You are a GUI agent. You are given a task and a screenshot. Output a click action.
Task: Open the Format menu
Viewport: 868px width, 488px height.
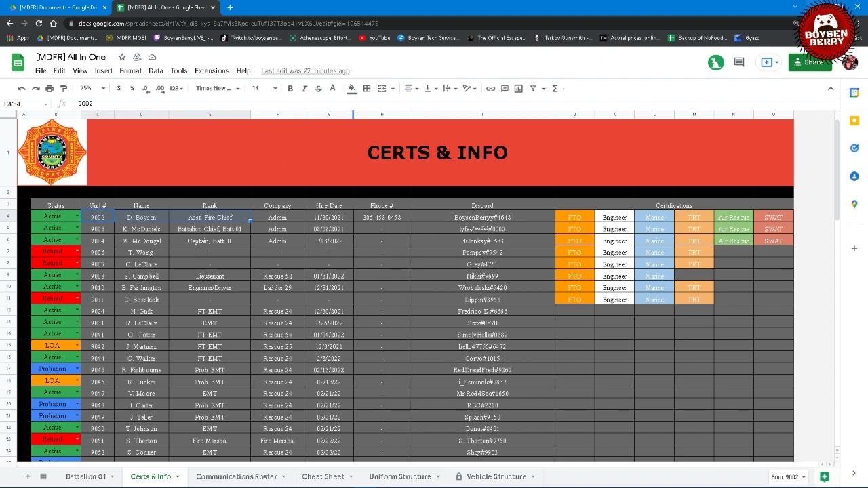[131, 70]
